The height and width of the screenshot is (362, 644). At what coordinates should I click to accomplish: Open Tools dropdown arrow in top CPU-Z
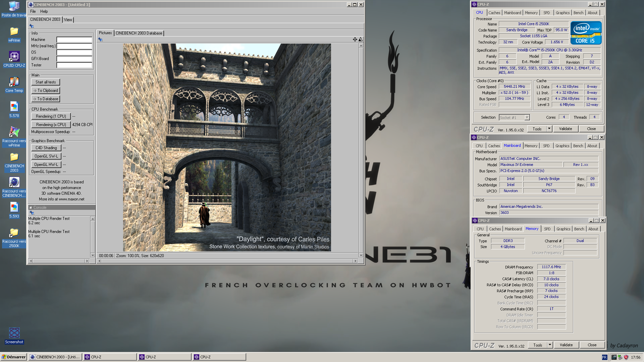pos(549,129)
